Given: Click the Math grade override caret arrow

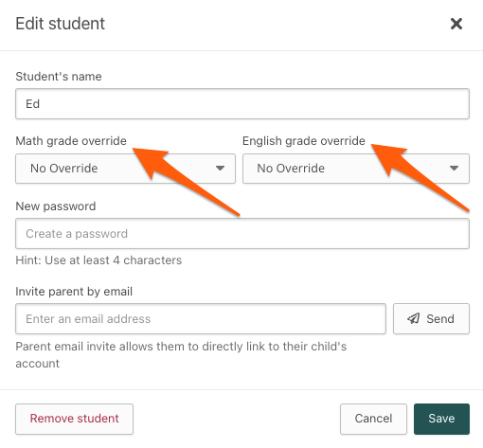Looking at the screenshot, I should pos(220,168).
